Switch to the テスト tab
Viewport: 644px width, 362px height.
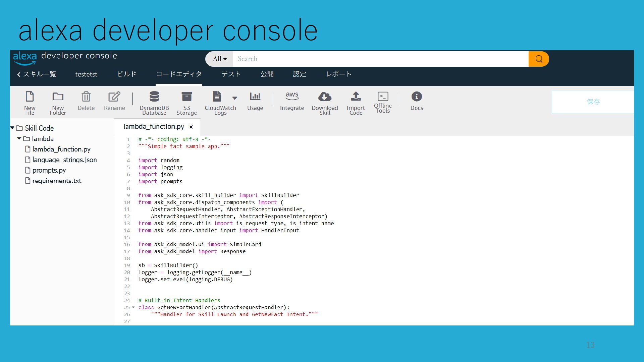231,74
